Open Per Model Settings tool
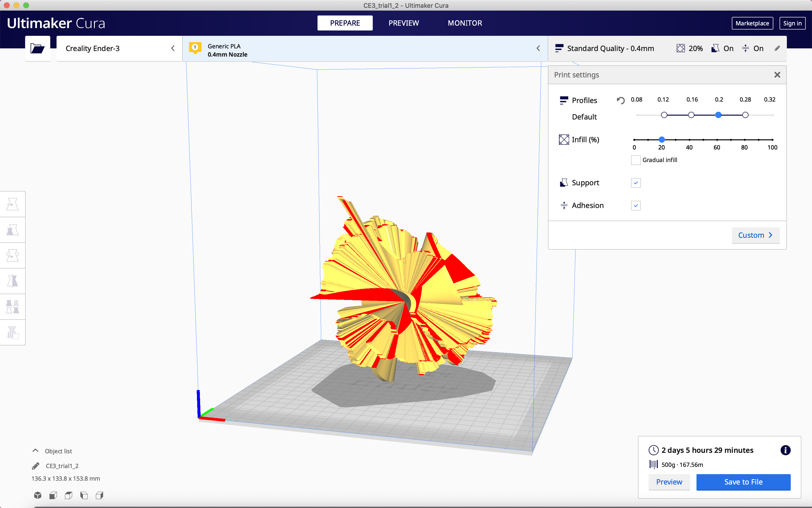 (12, 307)
